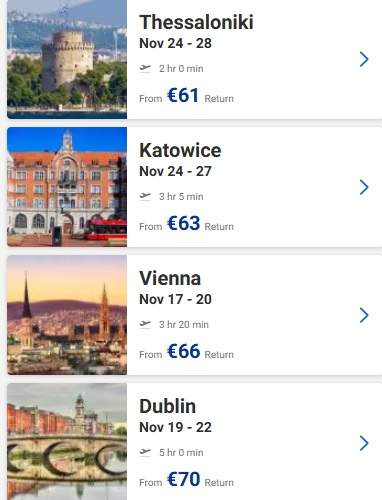382x500 pixels.
Task: Select the Vienna destination title
Action: point(170,278)
